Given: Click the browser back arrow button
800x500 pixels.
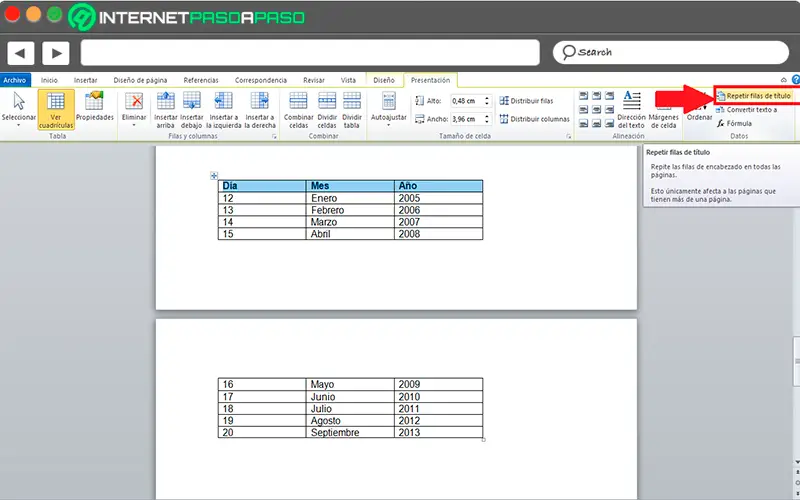Looking at the screenshot, I should click(20, 53).
